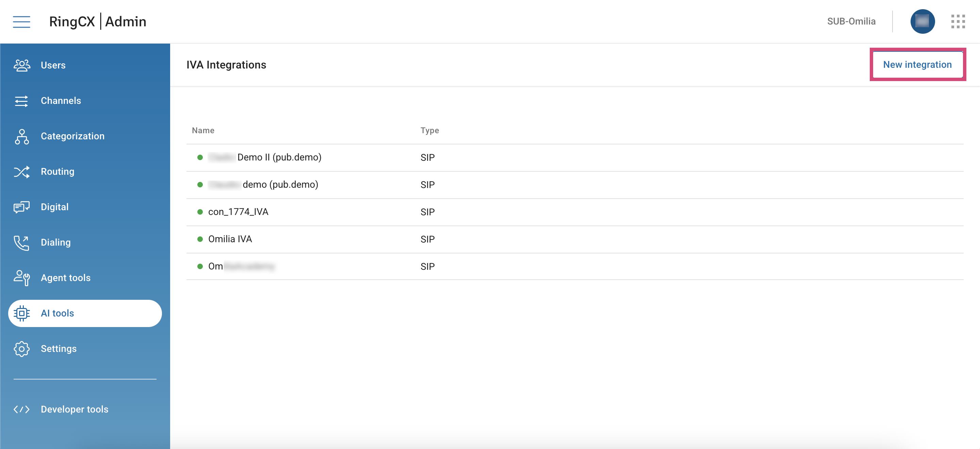
Task: Click the Settings gear icon
Action: (x=22, y=349)
